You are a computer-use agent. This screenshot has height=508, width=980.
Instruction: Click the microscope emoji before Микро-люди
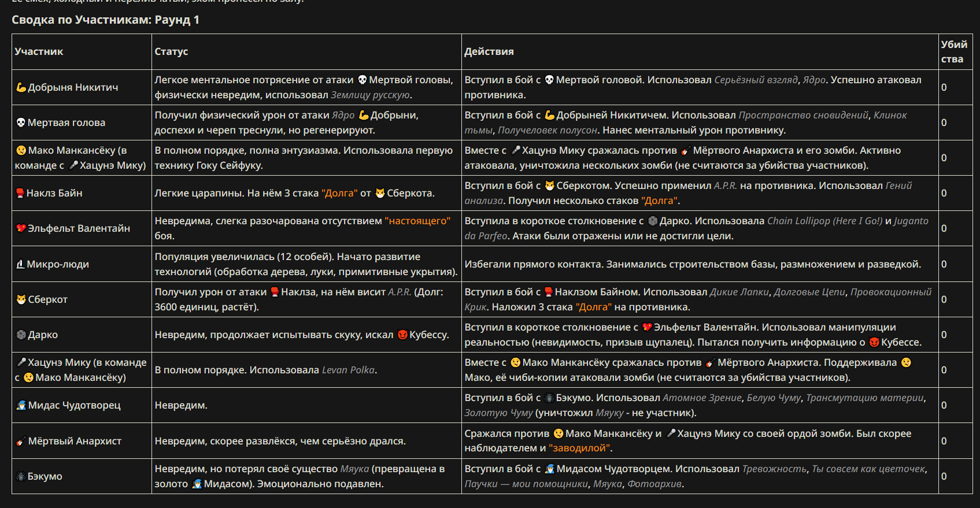(x=20, y=264)
